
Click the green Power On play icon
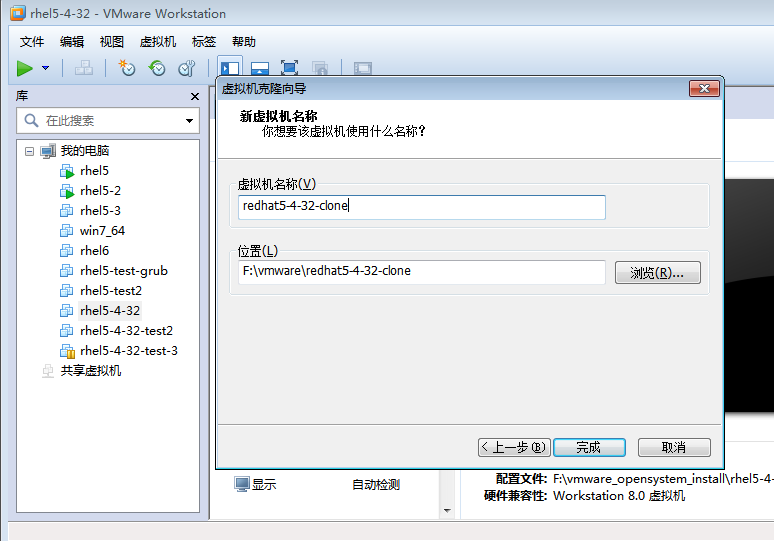click(24, 68)
